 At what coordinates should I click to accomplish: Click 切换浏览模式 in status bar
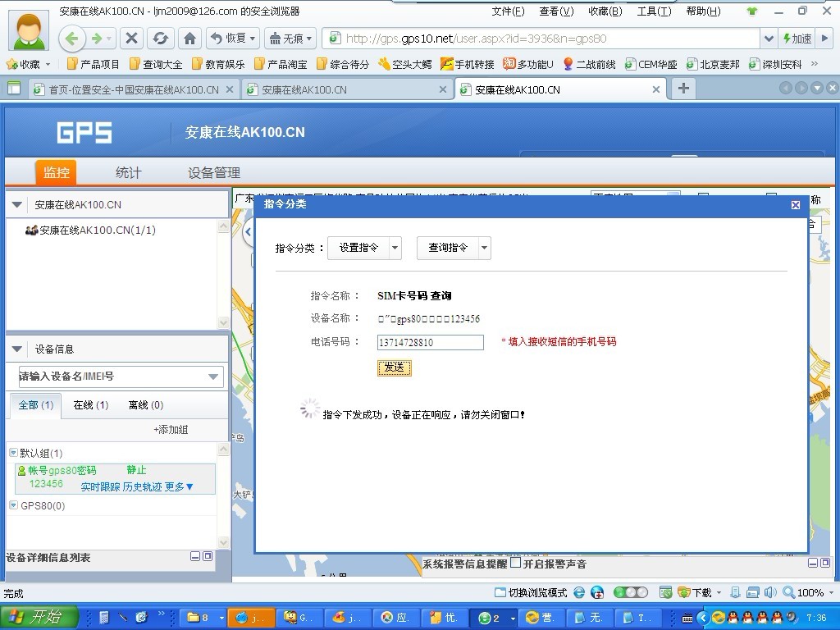(531, 592)
